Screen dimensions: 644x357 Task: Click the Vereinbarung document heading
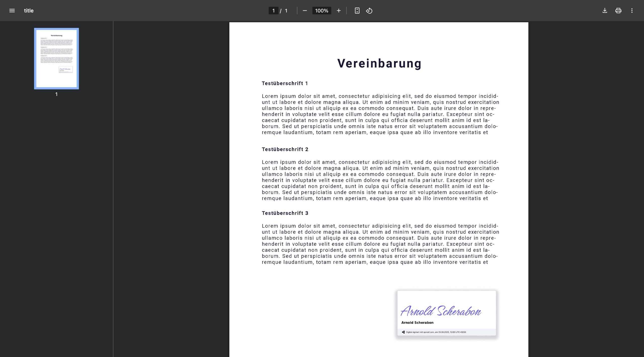[379, 63]
